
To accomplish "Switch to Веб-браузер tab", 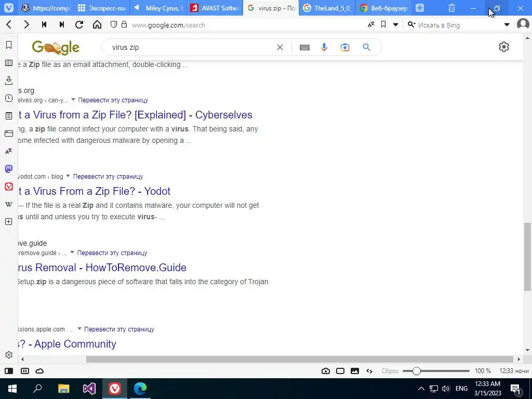I will [x=384, y=8].
